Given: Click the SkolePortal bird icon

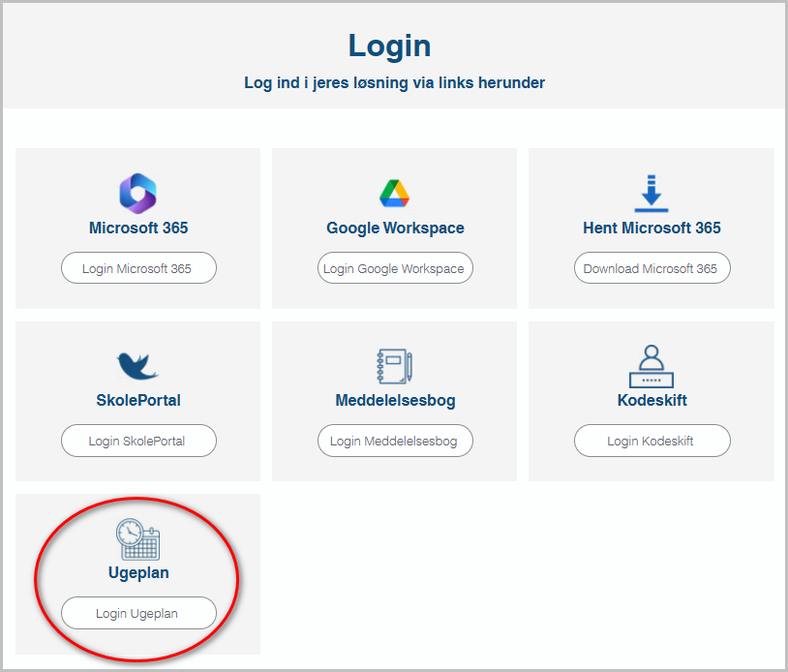Looking at the screenshot, I should pos(137,366).
